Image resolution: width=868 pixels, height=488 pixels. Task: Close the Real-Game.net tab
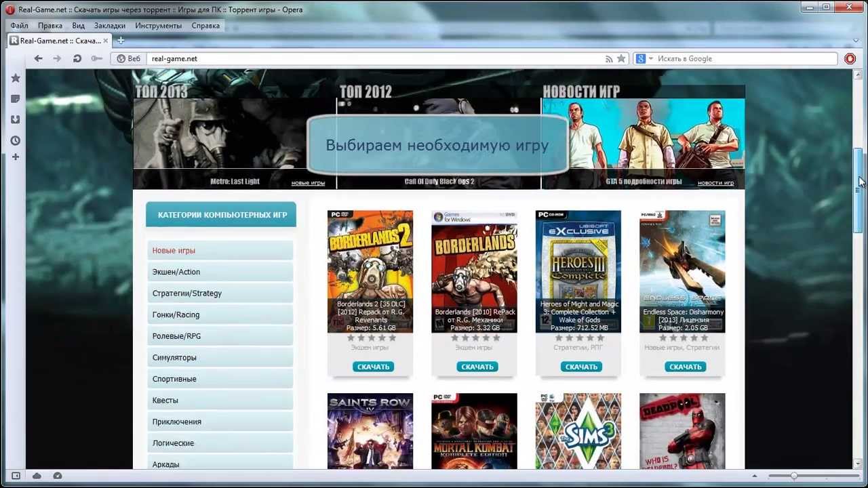click(107, 41)
